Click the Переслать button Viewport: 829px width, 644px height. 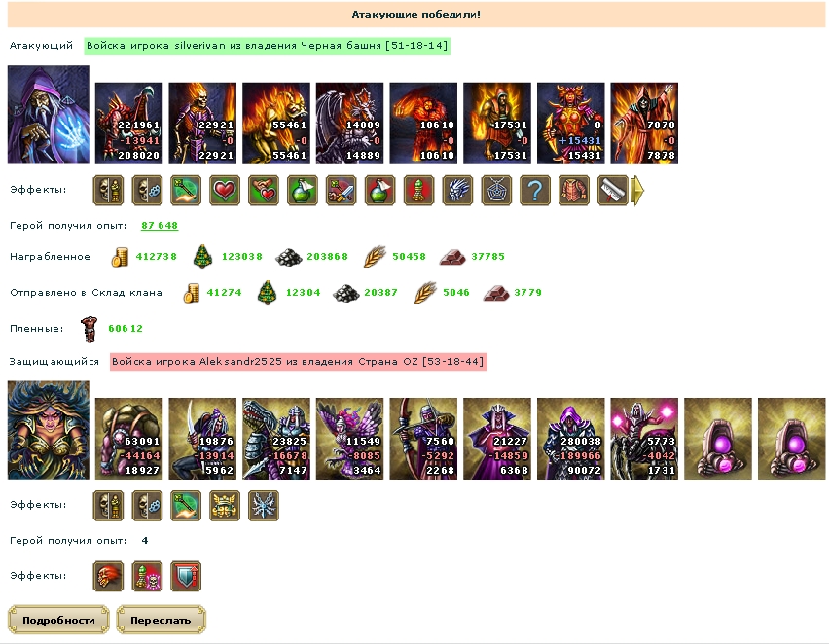pos(161,620)
